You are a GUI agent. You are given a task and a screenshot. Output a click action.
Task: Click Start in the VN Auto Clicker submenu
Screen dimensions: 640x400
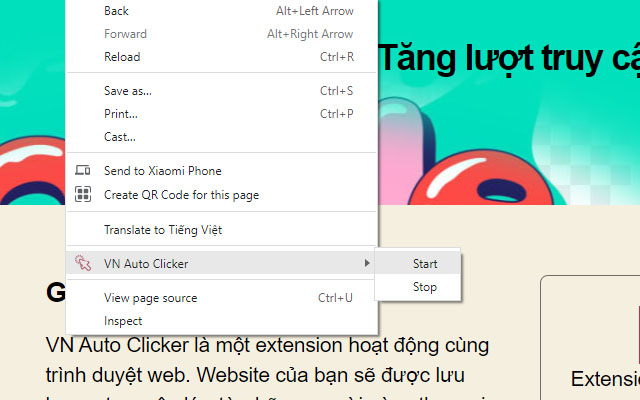coord(418,264)
